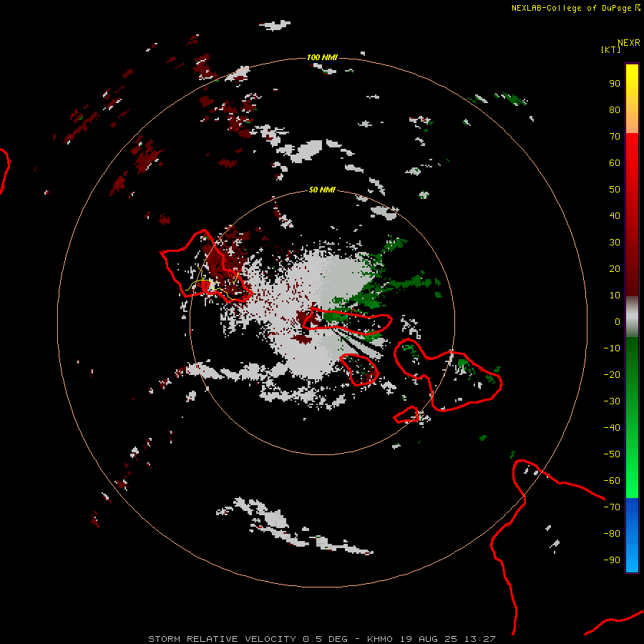Image resolution: width=644 pixels, height=644 pixels.
Task: Click the Storm Relative Velocity caption at bottom
Action: (x=322, y=639)
